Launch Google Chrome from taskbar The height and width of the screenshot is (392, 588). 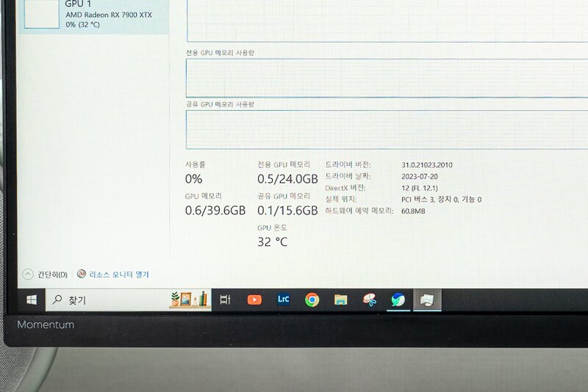[312, 300]
